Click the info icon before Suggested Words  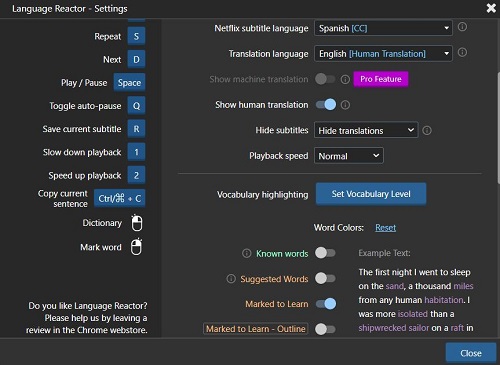(231, 279)
